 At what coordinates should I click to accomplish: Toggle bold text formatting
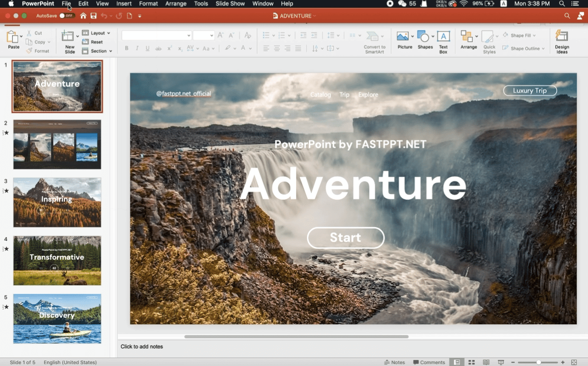(126, 48)
